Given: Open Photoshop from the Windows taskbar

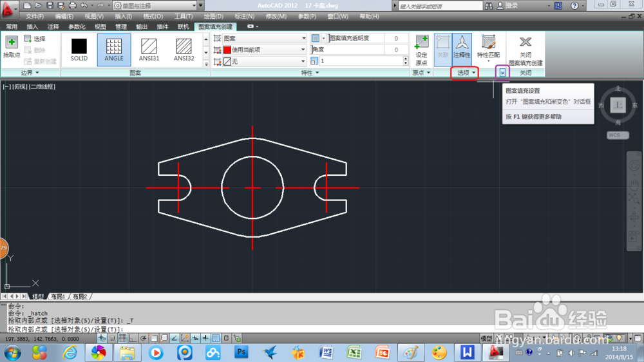Looking at the screenshot, I should (241, 352).
